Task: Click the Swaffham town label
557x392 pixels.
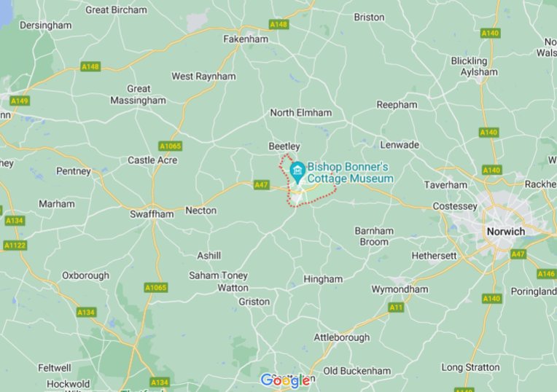Action: coord(152,214)
